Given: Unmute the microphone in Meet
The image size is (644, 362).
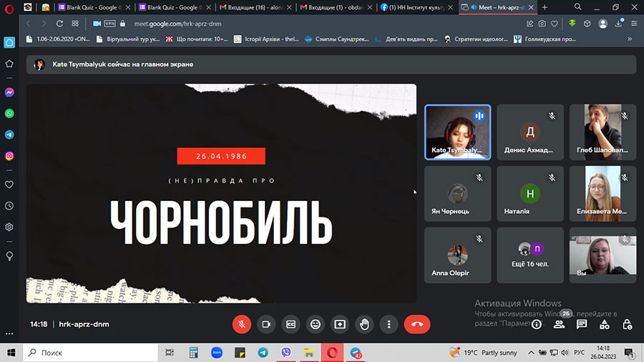Looking at the screenshot, I should [242, 324].
